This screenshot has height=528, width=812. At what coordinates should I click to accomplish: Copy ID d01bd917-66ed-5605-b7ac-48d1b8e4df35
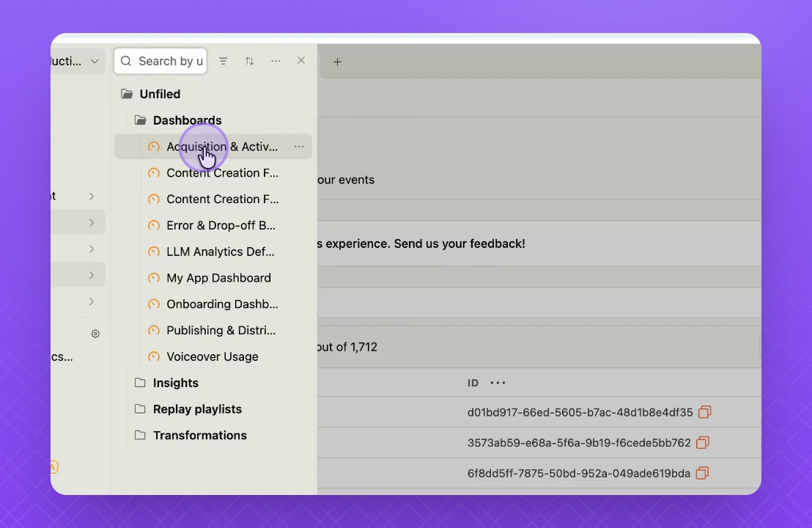click(x=705, y=412)
